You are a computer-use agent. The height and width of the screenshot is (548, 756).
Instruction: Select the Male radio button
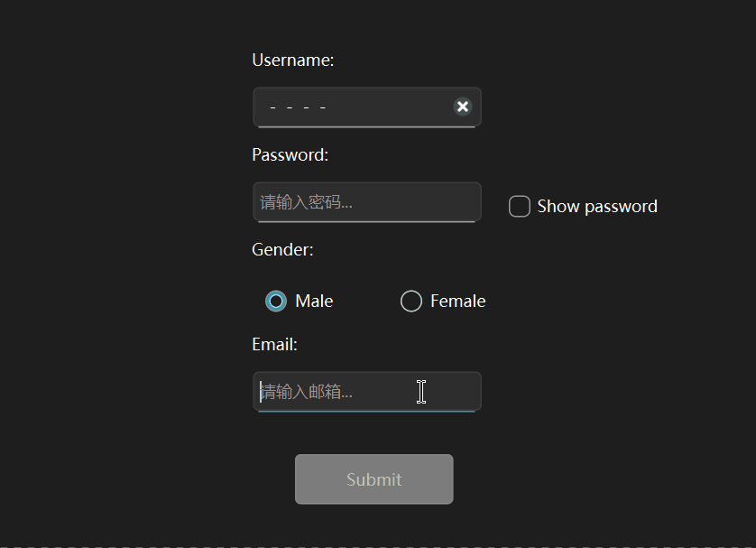276,301
